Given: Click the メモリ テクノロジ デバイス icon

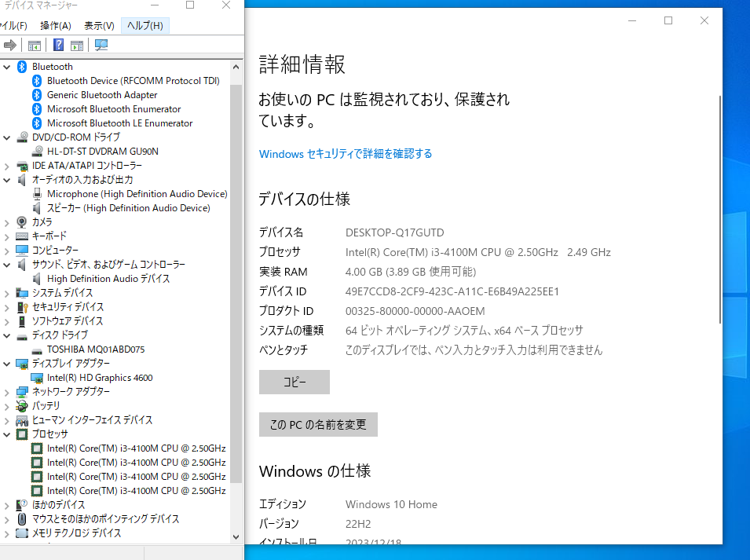Looking at the screenshot, I should 22,533.
